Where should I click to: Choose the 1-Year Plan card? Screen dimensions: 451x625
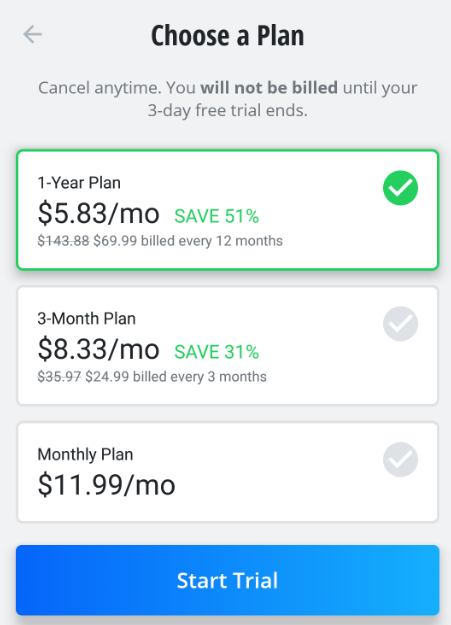[x=228, y=210]
